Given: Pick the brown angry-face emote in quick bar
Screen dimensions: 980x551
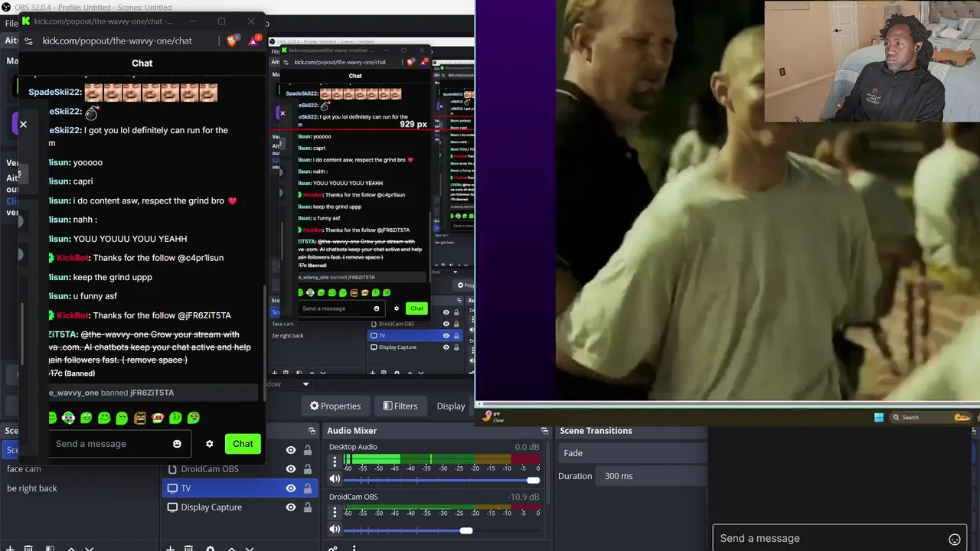Looking at the screenshot, I should 140,418.
